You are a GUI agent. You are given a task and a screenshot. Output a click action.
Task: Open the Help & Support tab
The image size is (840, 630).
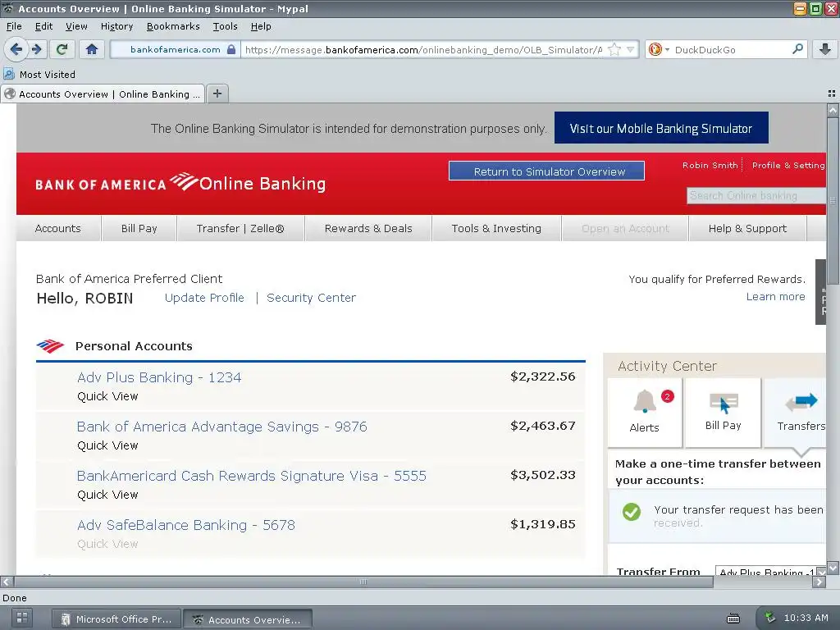click(x=747, y=228)
